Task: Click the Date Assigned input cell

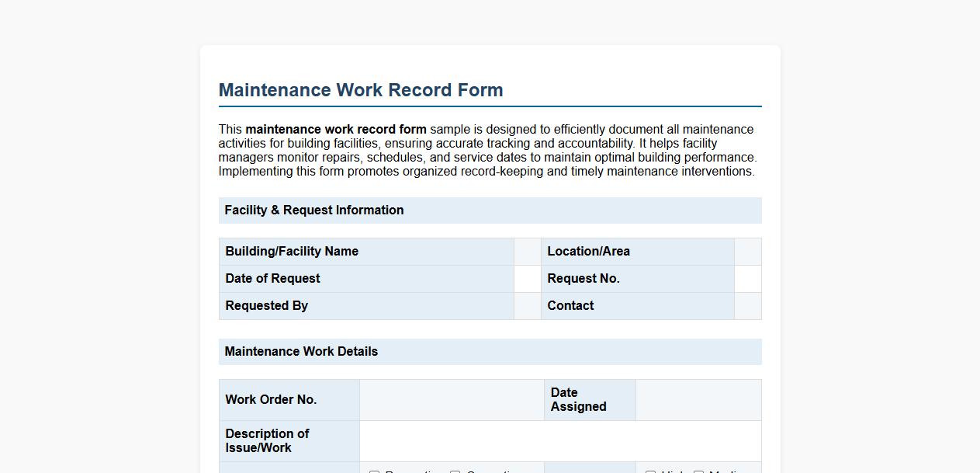Action: pyautogui.click(x=698, y=399)
